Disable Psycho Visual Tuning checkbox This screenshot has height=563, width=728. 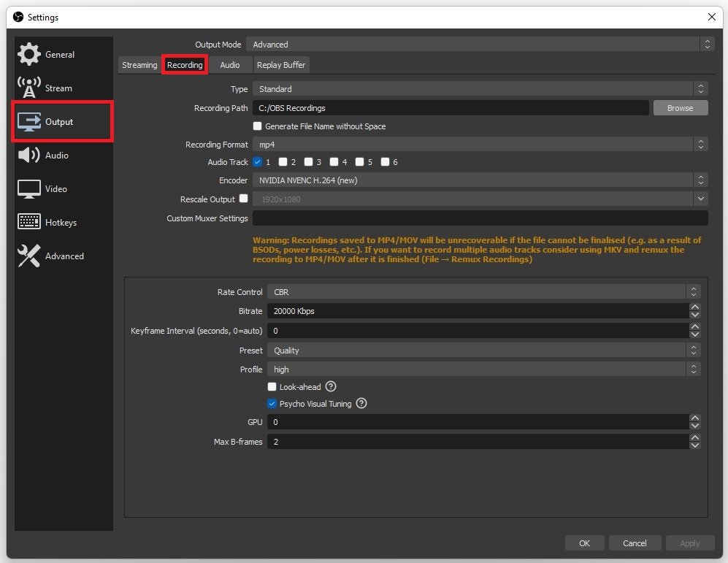(272, 404)
